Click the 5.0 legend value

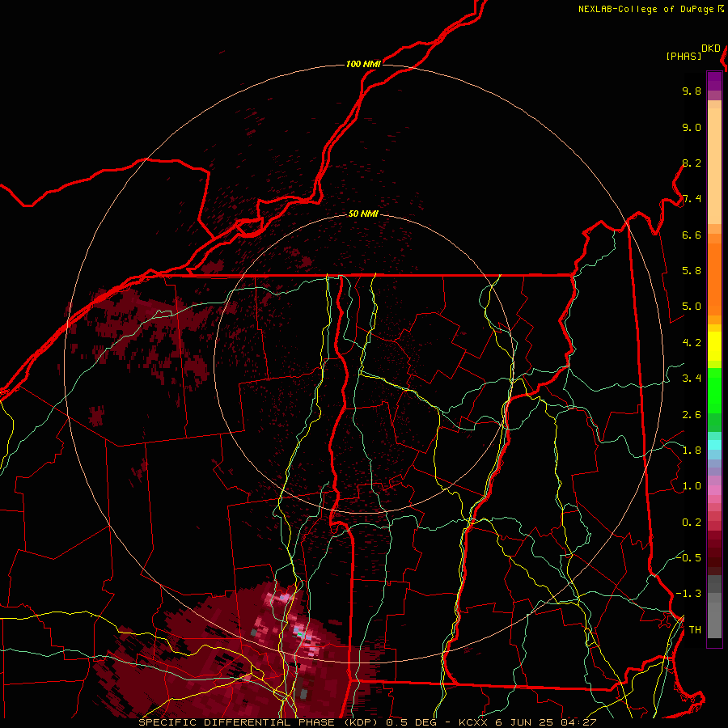[692, 307]
